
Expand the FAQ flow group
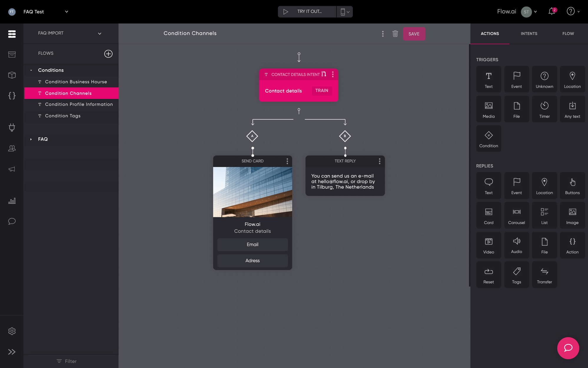[x=31, y=139]
